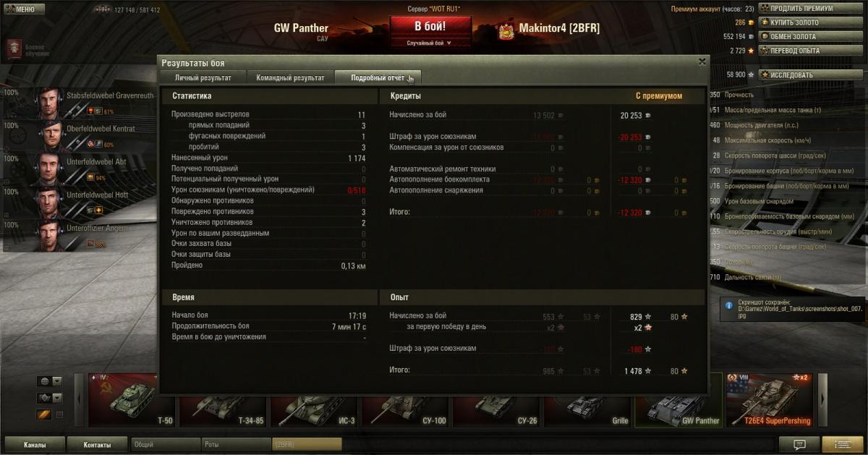Open the chat window icon at bottom right
The width and height of the screenshot is (868, 455).
tap(799, 444)
